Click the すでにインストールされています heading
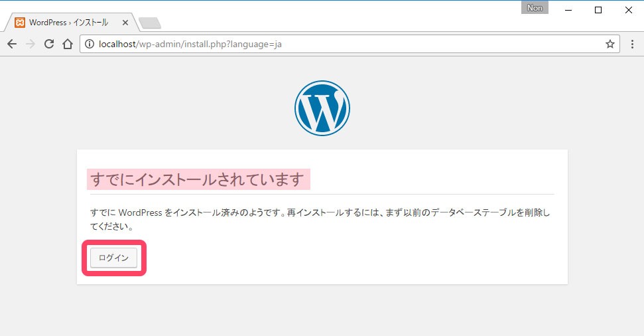644x336 pixels. (x=198, y=179)
